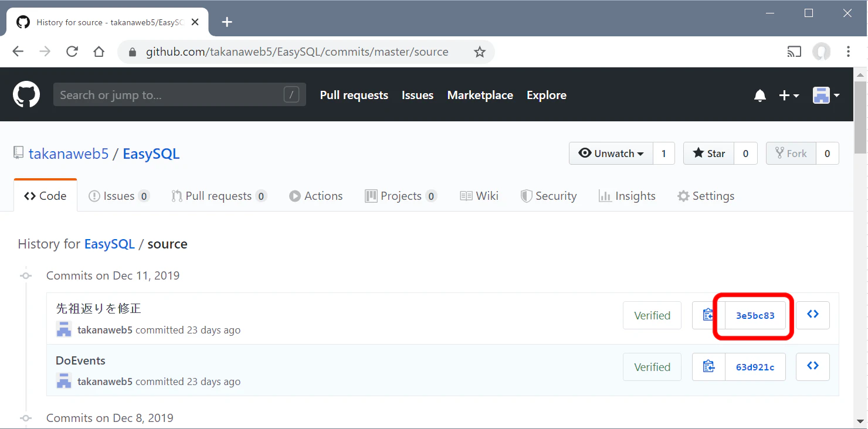Image resolution: width=868 pixels, height=429 pixels.
Task: Open repository Settings tab
Action: coord(706,196)
